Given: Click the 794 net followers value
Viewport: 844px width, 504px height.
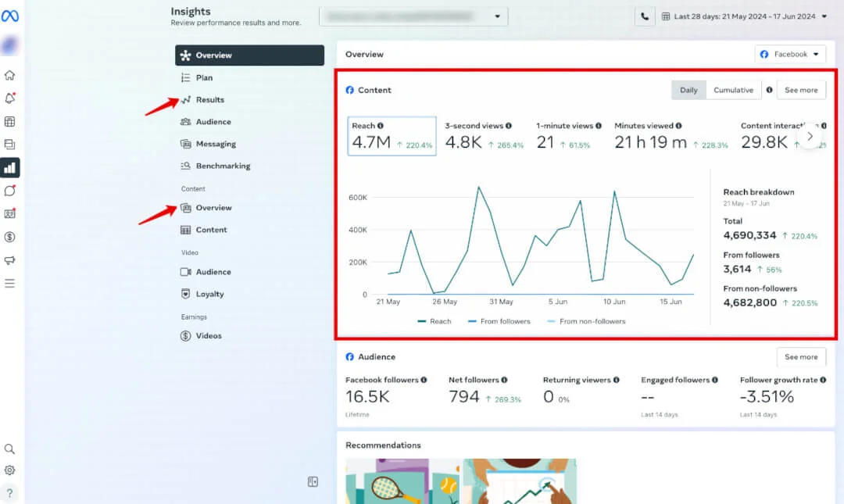Looking at the screenshot, I should click(x=464, y=397).
